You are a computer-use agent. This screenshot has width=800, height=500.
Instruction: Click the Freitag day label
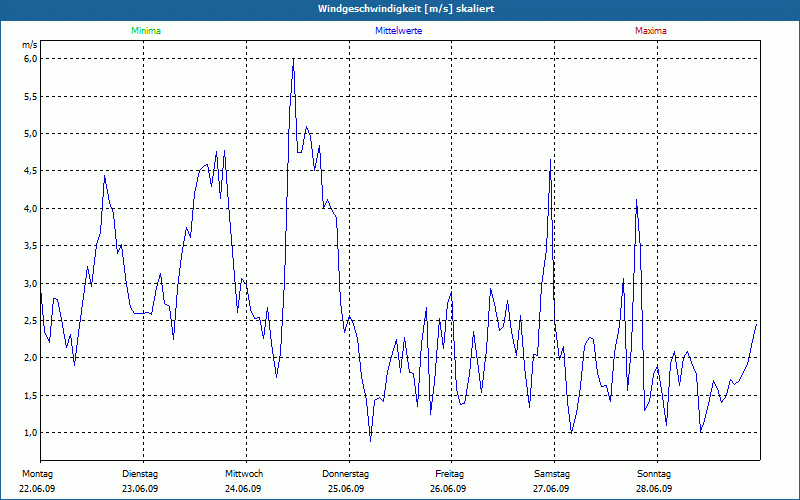[x=449, y=474]
